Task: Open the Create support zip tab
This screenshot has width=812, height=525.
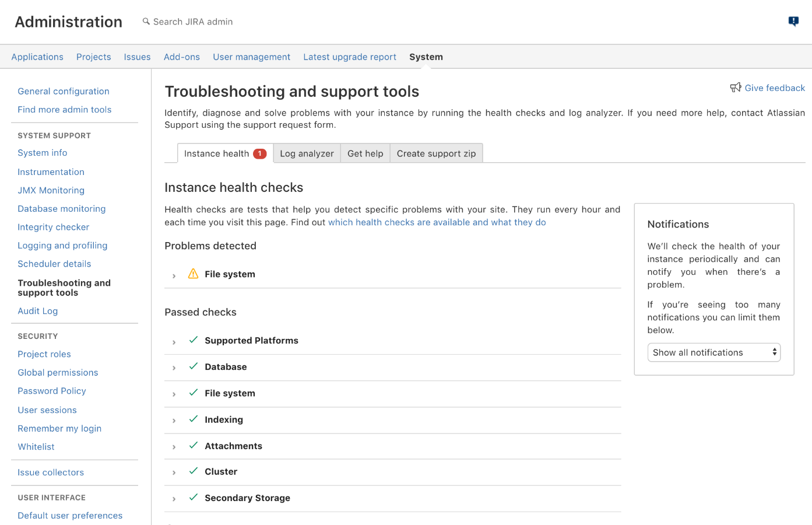Action: [x=436, y=153]
